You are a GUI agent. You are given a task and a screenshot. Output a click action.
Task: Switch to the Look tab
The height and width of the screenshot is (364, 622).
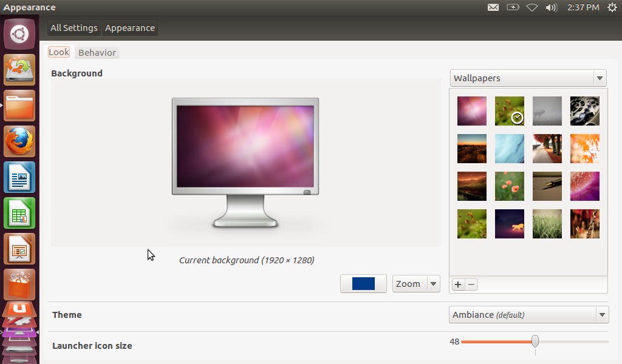click(59, 52)
